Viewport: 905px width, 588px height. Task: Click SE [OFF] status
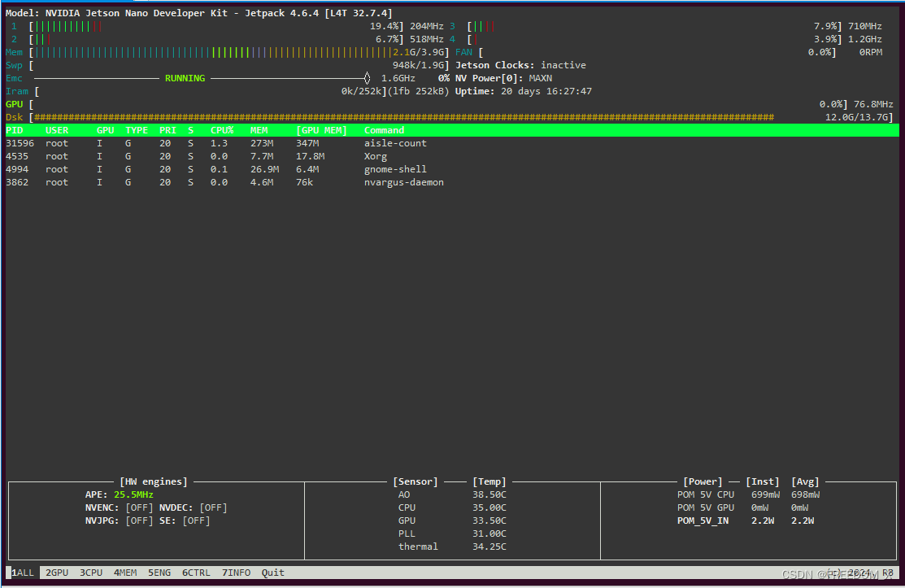click(x=196, y=520)
